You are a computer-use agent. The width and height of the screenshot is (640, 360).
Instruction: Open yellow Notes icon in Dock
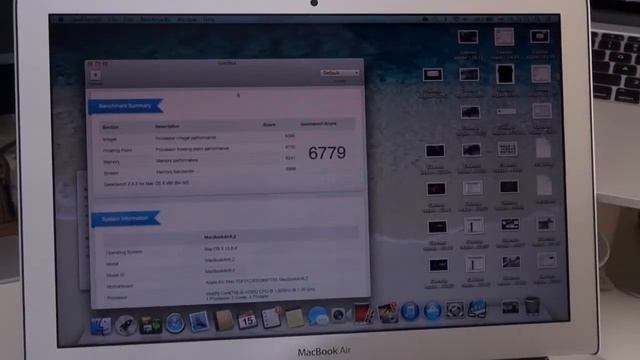pos(294,318)
